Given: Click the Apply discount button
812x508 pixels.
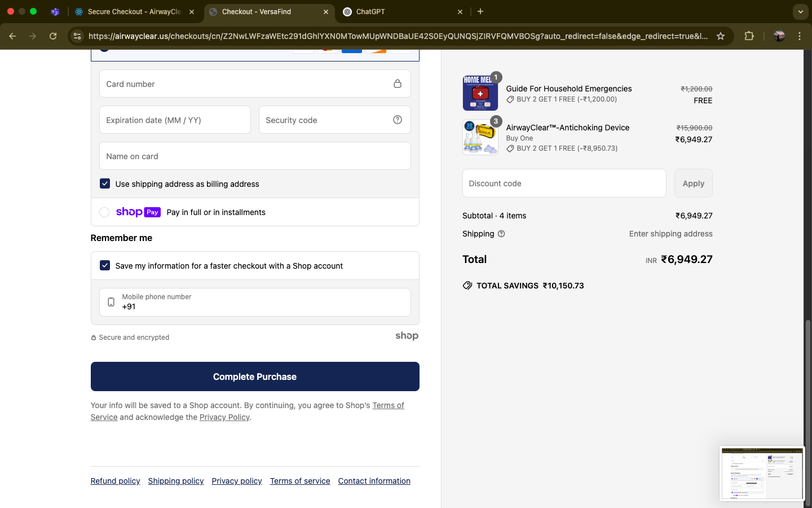Looking at the screenshot, I should click(693, 183).
